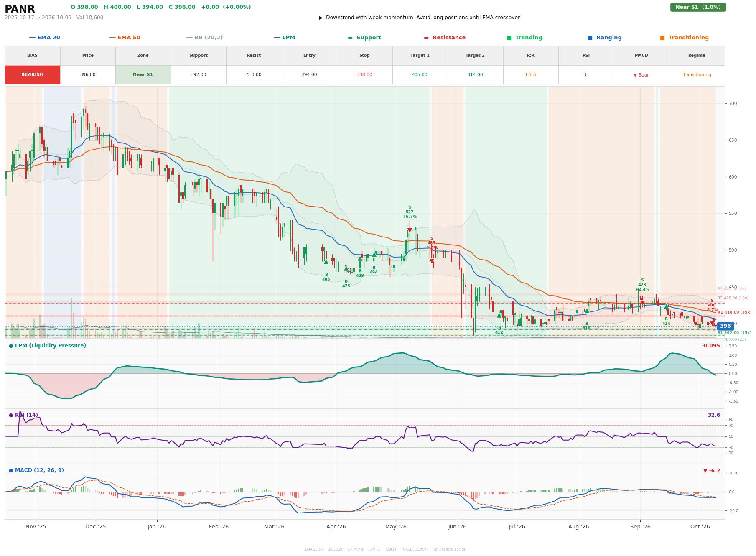The height and width of the screenshot is (556, 756).
Task: Select the Entry value 394.00
Action: [309, 75]
